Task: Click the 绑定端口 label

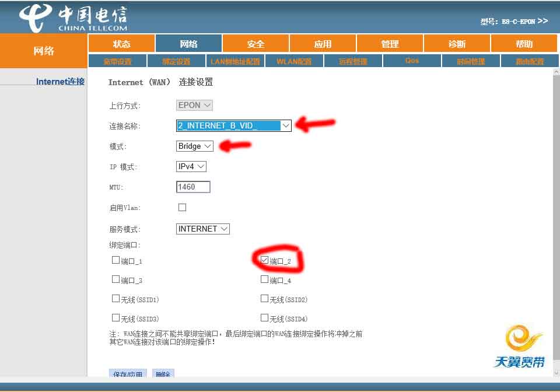Action: pos(125,245)
